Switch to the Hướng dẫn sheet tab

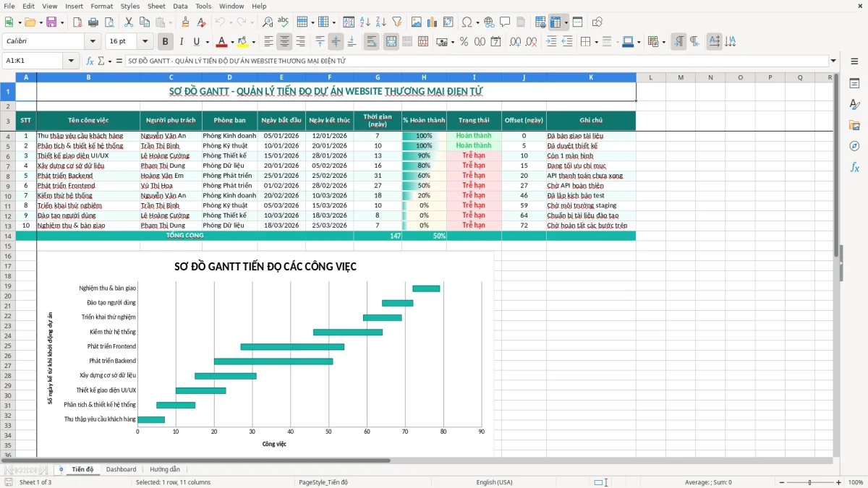point(165,470)
